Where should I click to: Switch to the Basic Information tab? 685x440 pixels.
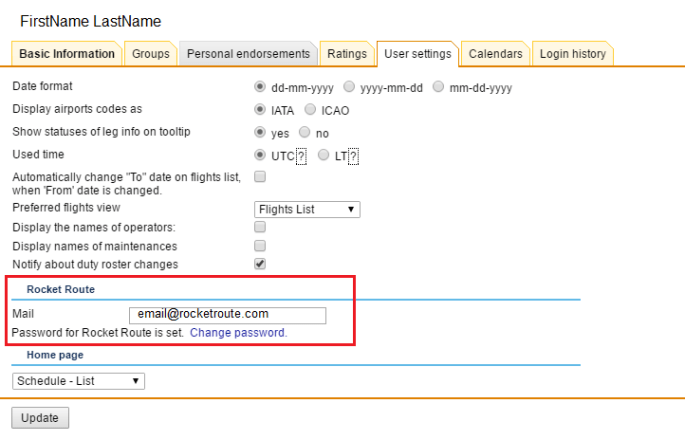tap(67, 54)
